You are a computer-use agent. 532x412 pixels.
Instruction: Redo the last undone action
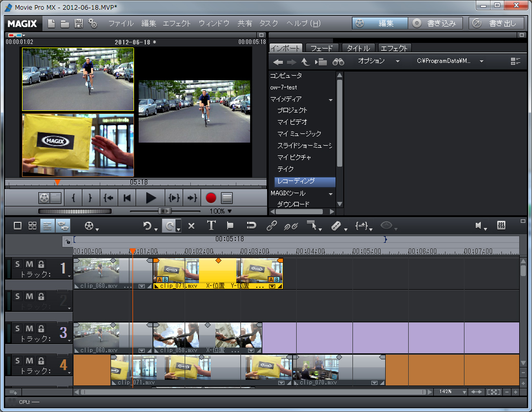pos(169,225)
